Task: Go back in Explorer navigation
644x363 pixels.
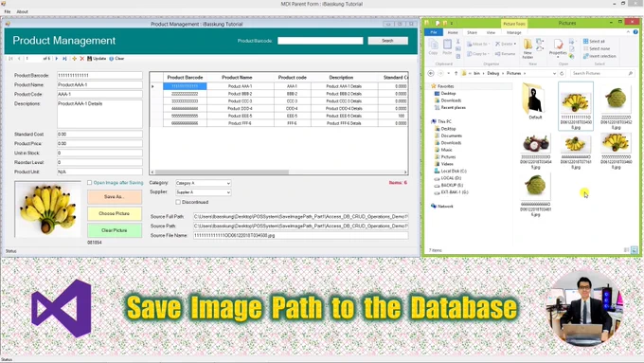Action: coord(431,74)
